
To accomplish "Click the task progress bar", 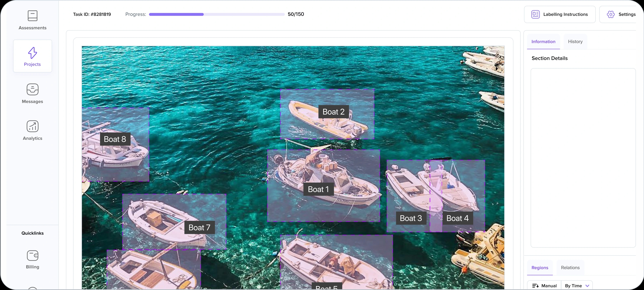I will click(x=217, y=14).
